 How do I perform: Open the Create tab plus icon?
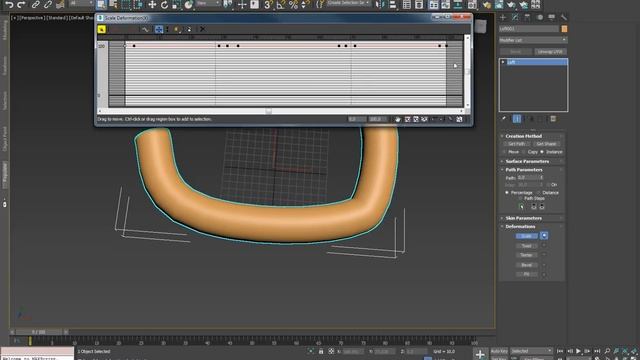click(503, 17)
